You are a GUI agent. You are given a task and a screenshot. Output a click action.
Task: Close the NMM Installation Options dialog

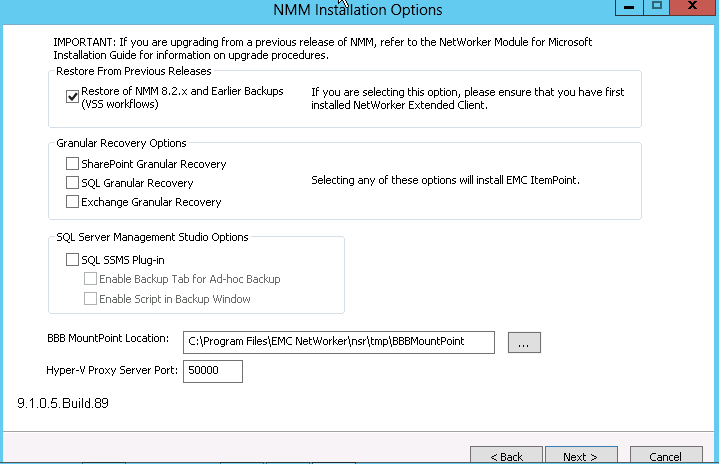click(x=692, y=7)
